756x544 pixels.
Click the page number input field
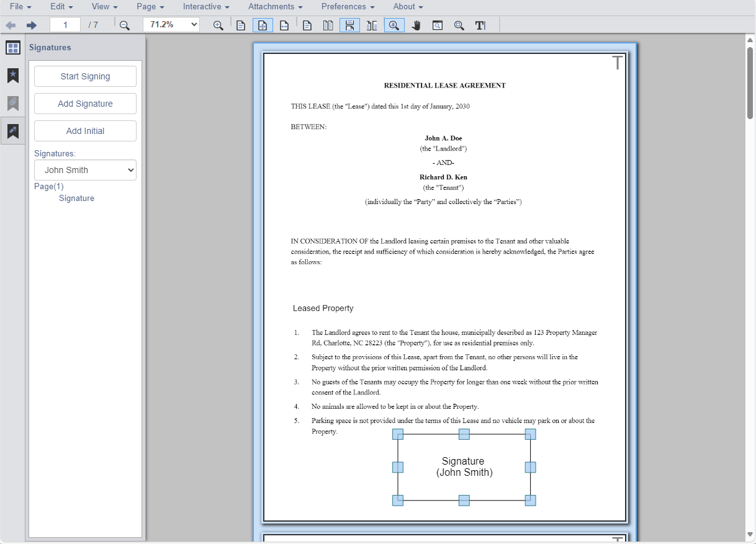pos(65,25)
